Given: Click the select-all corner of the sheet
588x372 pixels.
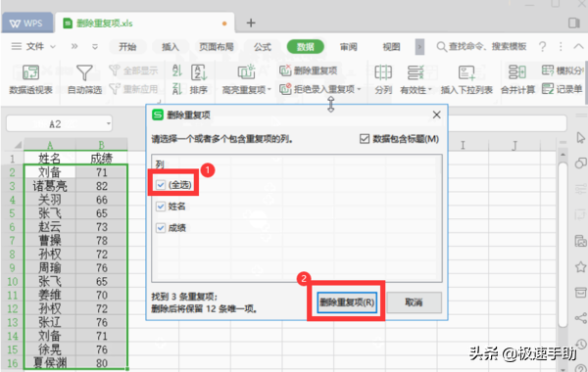Looking at the screenshot, I should pos(17,145).
